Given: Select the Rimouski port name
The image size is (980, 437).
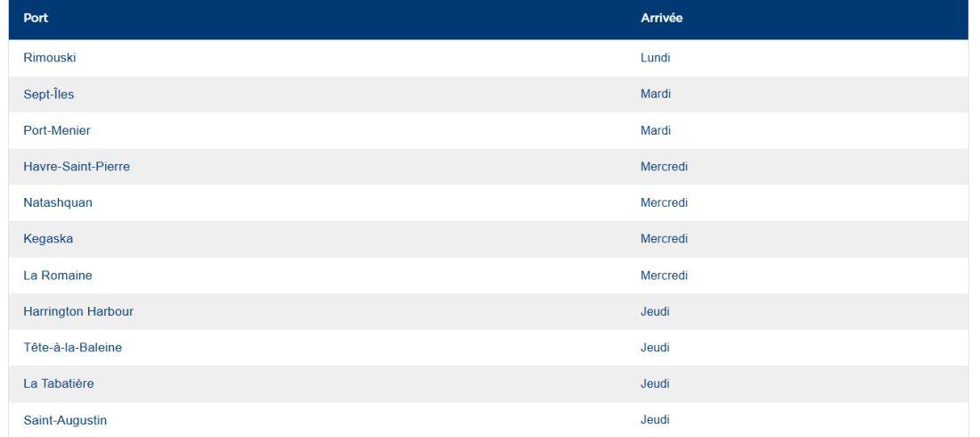Looking at the screenshot, I should [51, 58].
